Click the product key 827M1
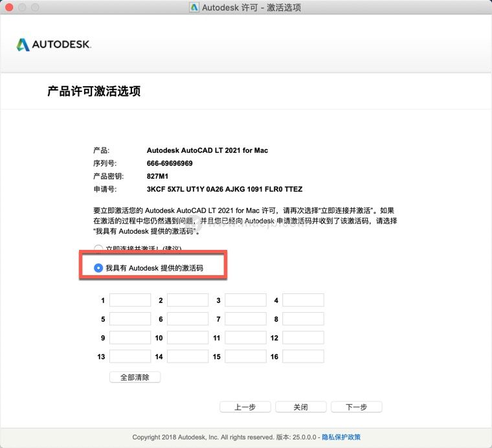The height and width of the screenshot is (448, 492). tap(157, 176)
